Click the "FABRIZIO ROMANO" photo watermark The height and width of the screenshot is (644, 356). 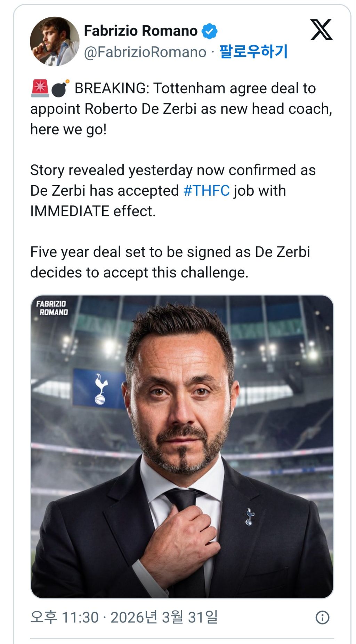[52, 308]
